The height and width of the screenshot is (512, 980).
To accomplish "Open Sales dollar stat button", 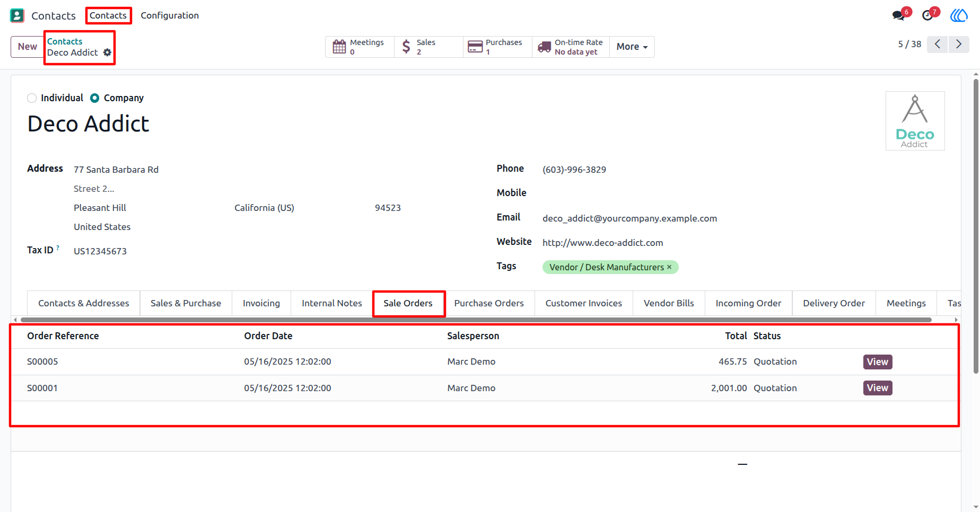I will click(x=428, y=47).
